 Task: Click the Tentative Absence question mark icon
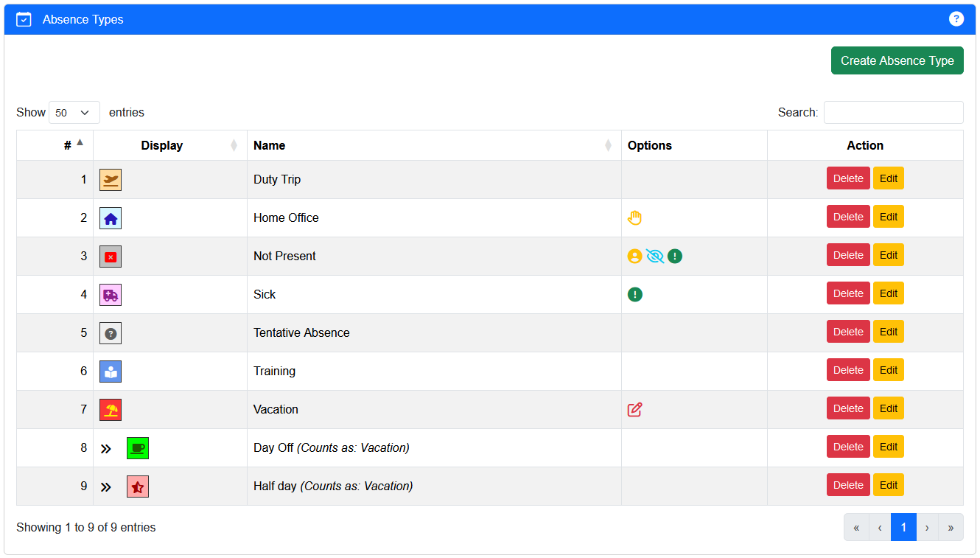point(111,333)
